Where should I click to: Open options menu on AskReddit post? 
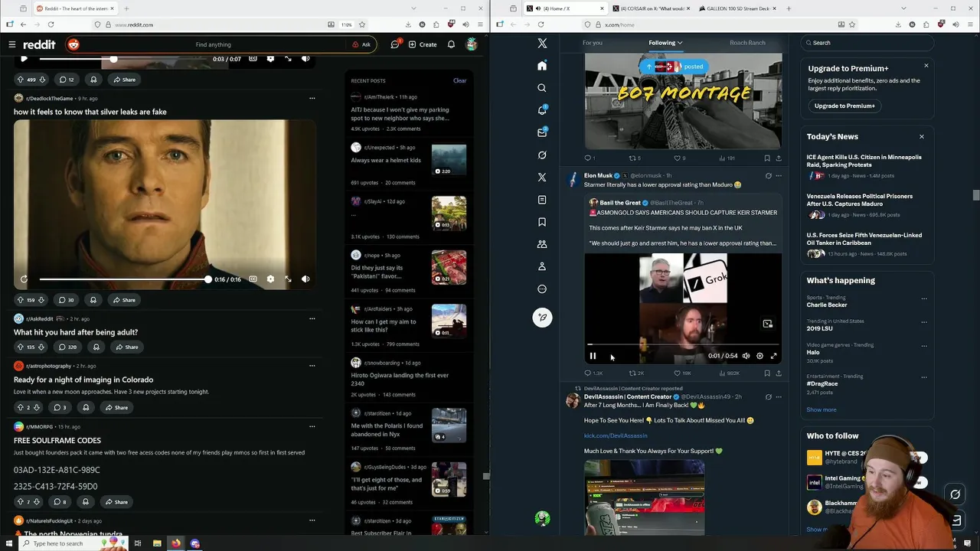tap(312, 318)
